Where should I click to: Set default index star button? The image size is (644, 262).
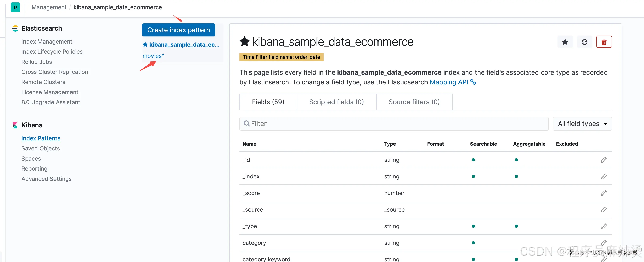565,42
